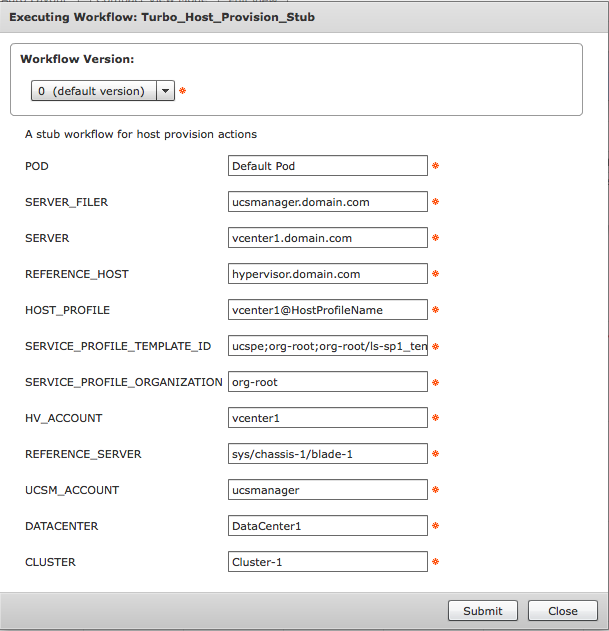Close the Executing Workflow dialog
Image resolution: width=609 pixels, height=631 pixels.
(x=563, y=611)
